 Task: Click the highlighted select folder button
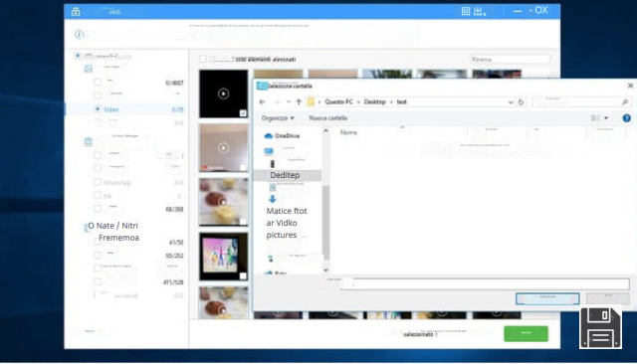(547, 298)
